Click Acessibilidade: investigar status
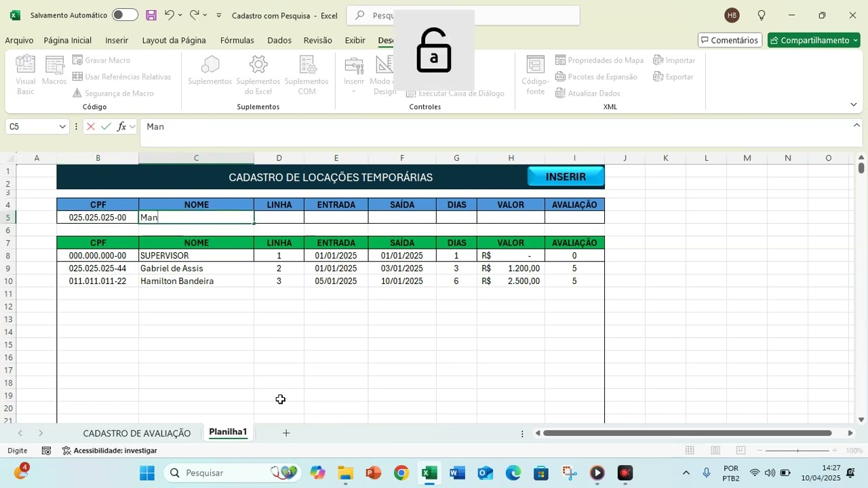 110,451
